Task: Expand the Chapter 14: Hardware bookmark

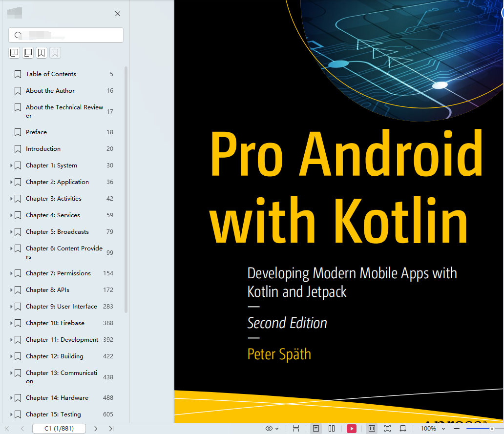Action: [x=11, y=398]
